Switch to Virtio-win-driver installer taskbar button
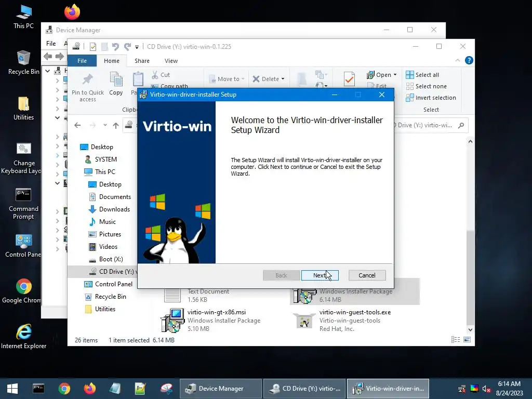 tap(388, 389)
